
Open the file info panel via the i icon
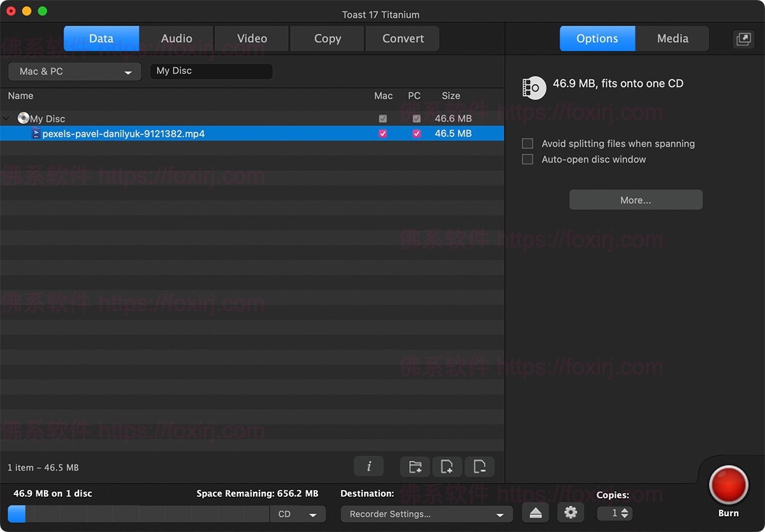pyautogui.click(x=368, y=466)
